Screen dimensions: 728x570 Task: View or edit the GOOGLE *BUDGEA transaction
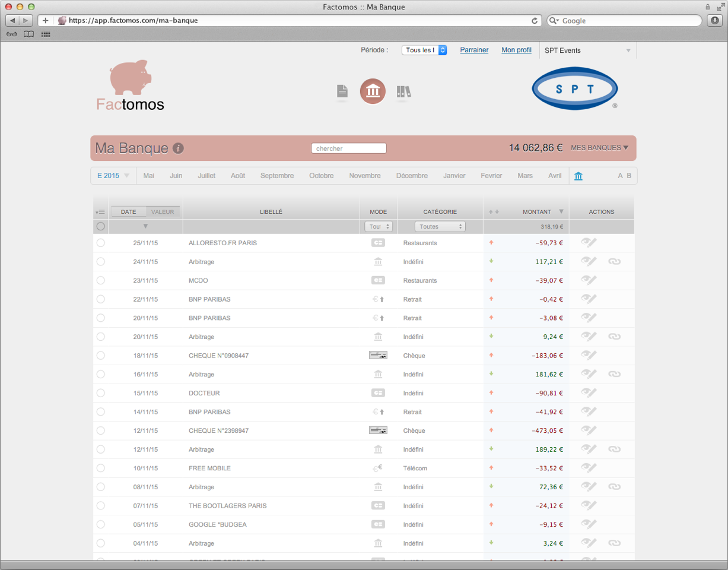coord(589,524)
